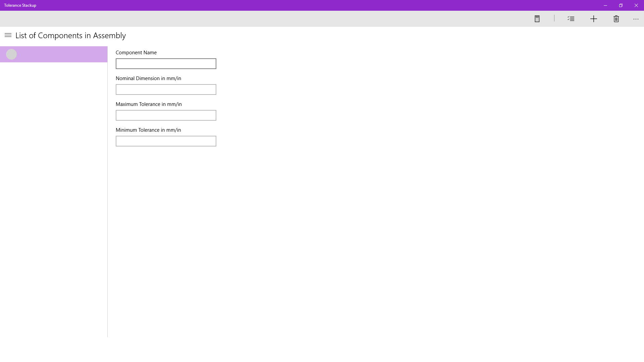Restore down the application window
The height and width of the screenshot is (362, 644).
[621, 5]
